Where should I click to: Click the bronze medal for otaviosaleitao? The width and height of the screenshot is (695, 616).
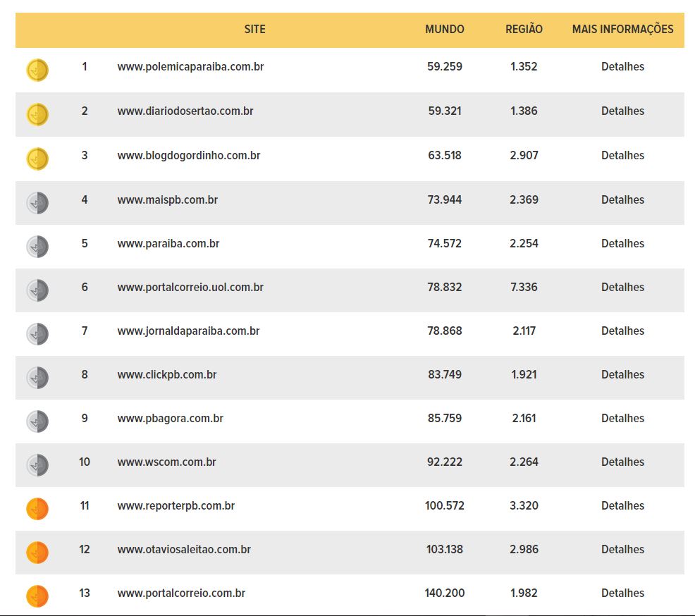tap(37, 553)
